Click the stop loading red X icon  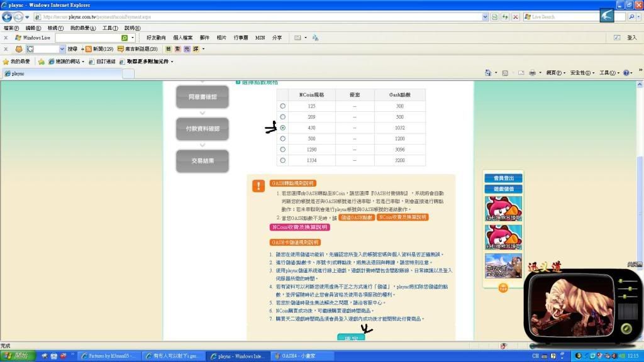[516, 17]
